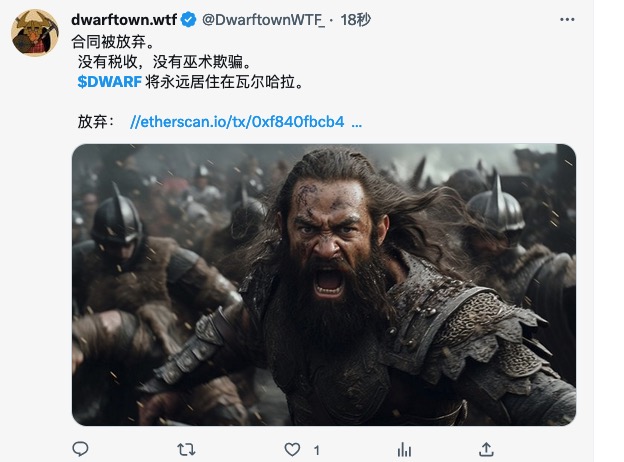
Task: Click the reply speech bubble icon
Action: pos(80,449)
